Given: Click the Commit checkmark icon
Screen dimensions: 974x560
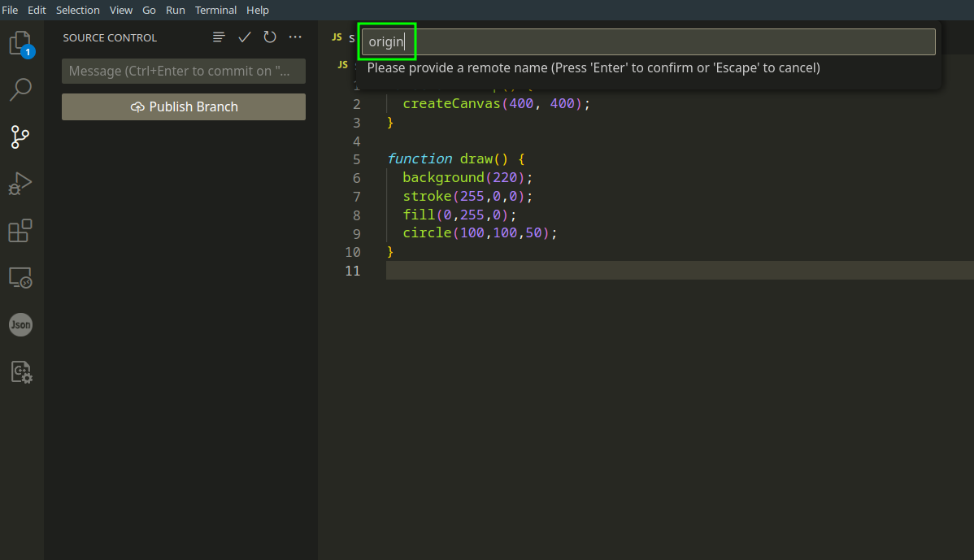Looking at the screenshot, I should 244,37.
